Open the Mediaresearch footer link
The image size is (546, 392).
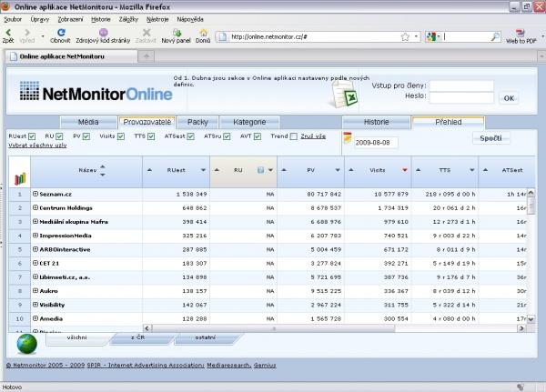click(228, 366)
